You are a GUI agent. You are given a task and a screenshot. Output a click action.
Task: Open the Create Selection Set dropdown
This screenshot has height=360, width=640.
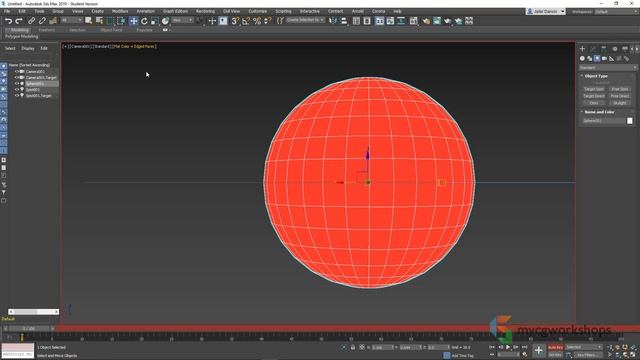pos(305,20)
